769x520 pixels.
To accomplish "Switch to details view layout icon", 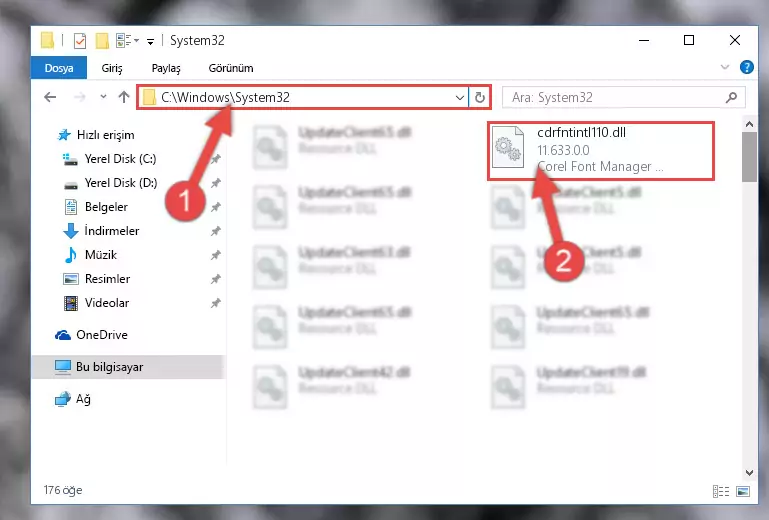I will pyautogui.click(x=720, y=491).
